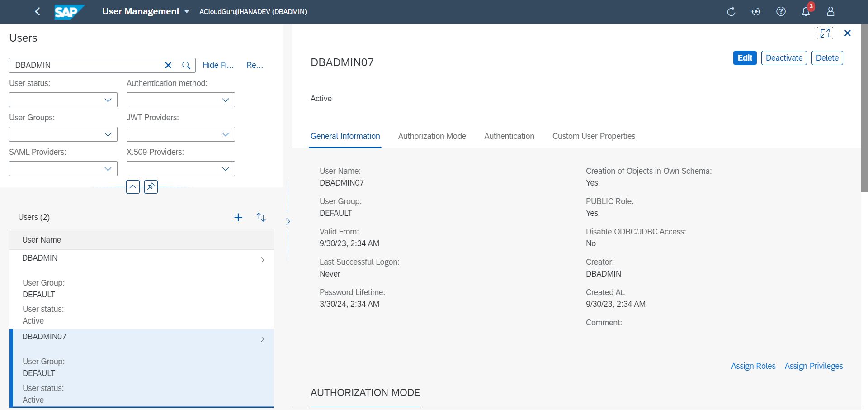868x410 pixels.
Task: Expand the Authentication method dropdown
Action: click(181, 100)
